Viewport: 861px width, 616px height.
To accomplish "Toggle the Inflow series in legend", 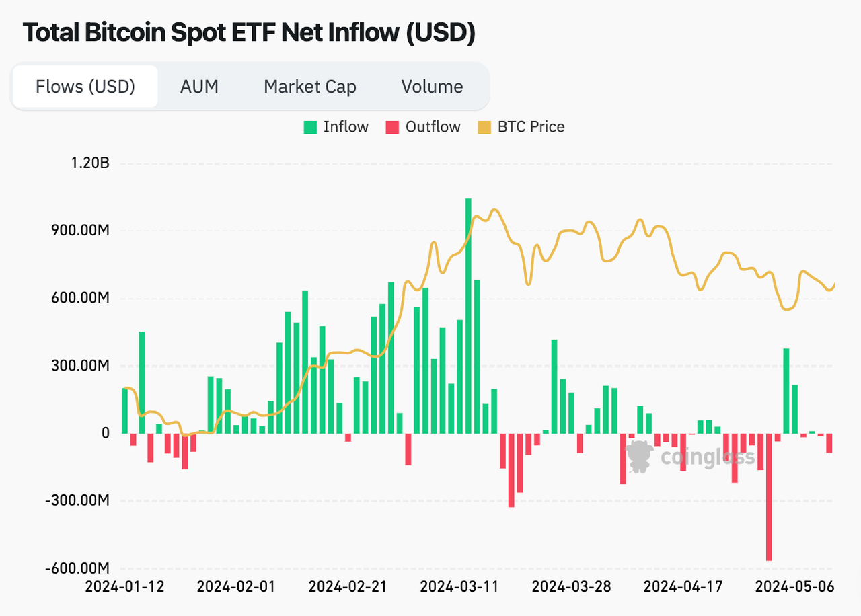I will [x=336, y=127].
